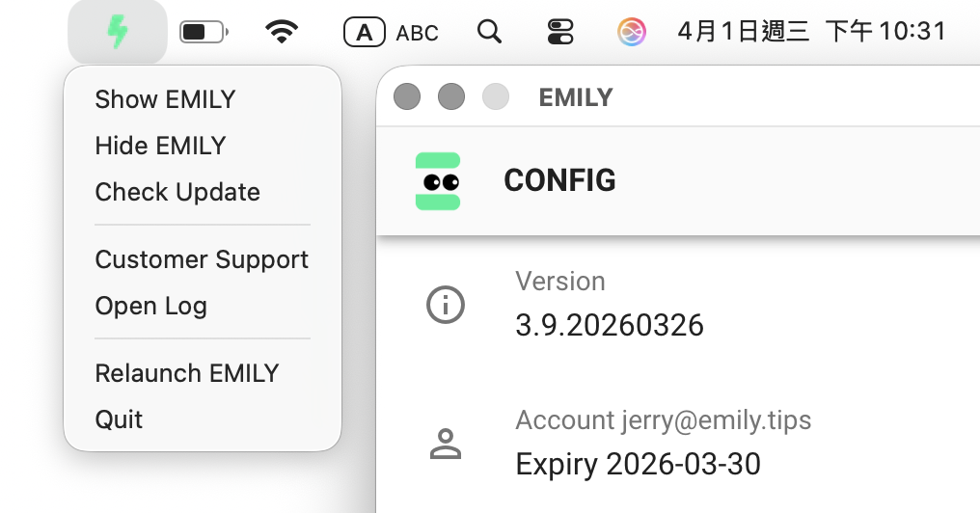The width and height of the screenshot is (980, 513).
Task: Click the info icon next to Version
Action: click(445, 306)
